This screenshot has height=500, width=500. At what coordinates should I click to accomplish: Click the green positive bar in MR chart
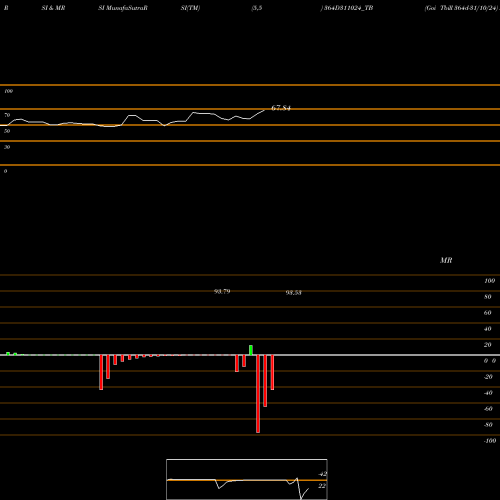[251, 350]
